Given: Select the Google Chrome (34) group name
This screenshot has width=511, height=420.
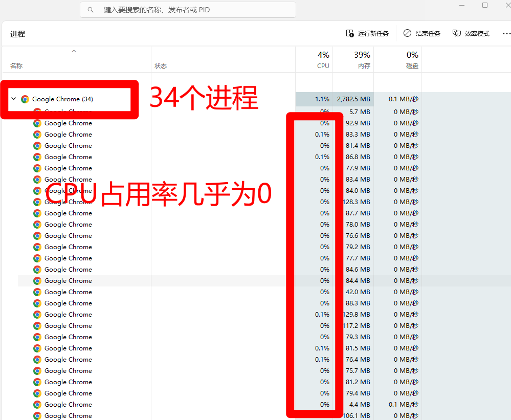Looking at the screenshot, I should coord(62,99).
